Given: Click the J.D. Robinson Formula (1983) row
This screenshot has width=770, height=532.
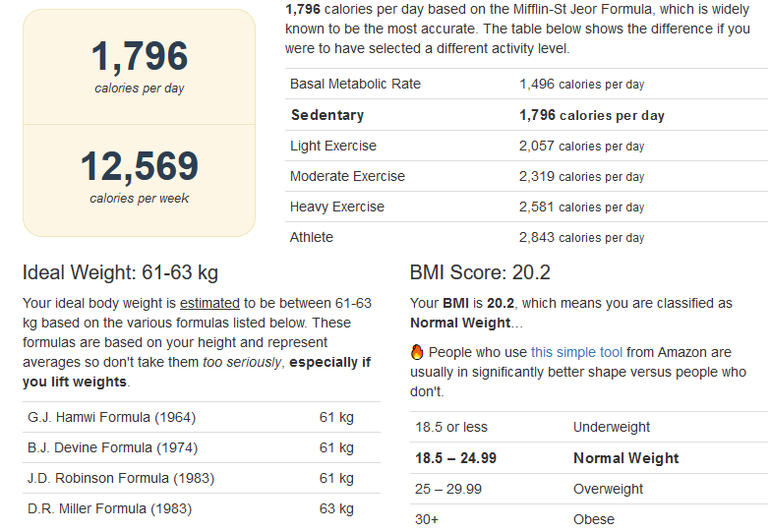Looking at the screenshot, I should click(202, 478).
